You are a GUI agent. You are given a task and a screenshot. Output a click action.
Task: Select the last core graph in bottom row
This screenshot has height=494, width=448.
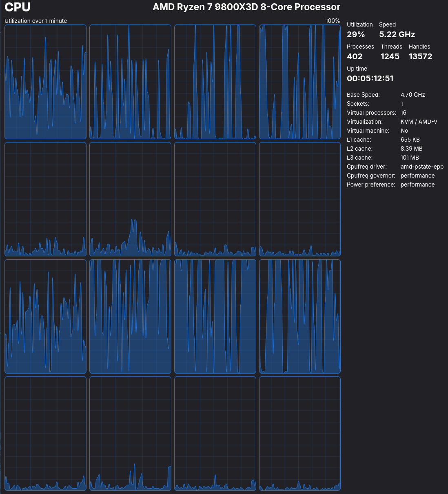[300, 434]
